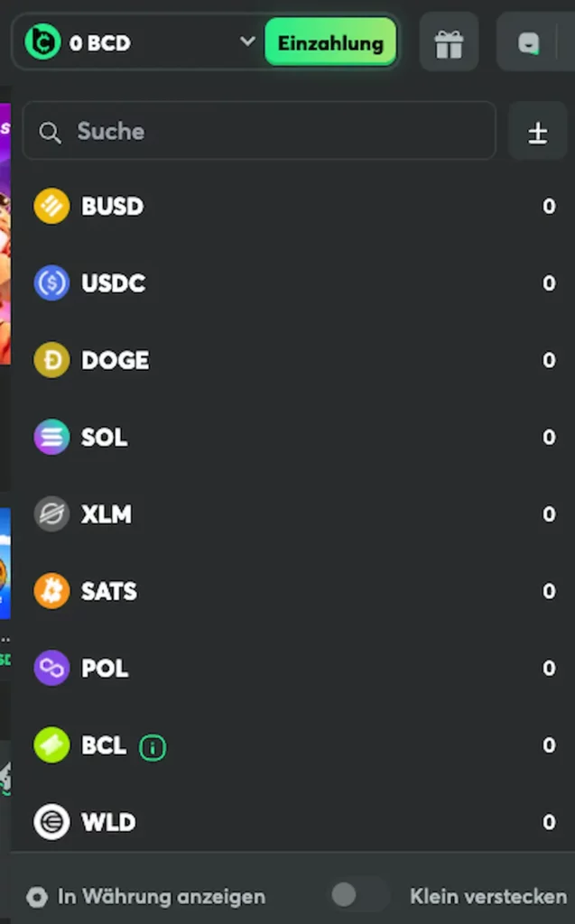Select USDC from currency list
This screenshot has width=575, height=924.
point(113,283)
